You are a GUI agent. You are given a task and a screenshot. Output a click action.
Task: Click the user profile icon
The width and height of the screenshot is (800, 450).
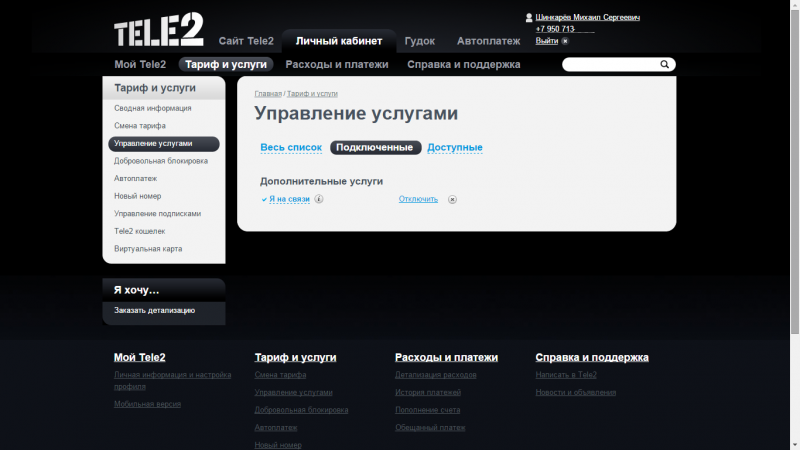point(529,18)
